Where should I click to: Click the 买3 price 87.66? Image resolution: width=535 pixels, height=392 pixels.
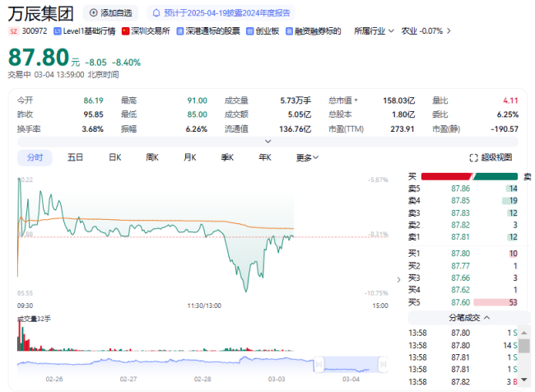pyautogui.click(x=461, y=278)
